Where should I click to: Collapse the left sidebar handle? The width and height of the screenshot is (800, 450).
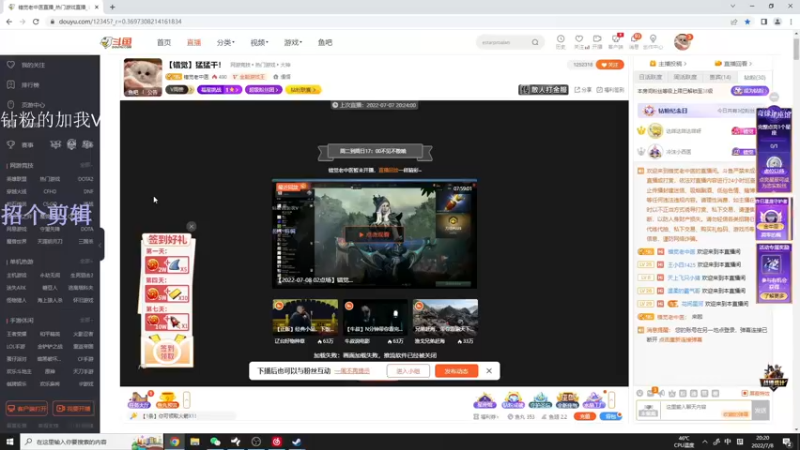pos(102,244)
